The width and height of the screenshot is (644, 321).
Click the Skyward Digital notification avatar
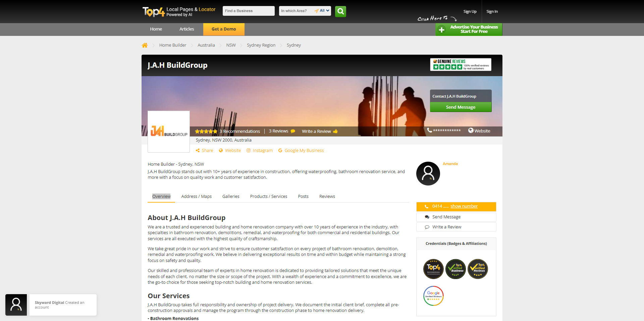pyautogui.click(x=16, y=305)
